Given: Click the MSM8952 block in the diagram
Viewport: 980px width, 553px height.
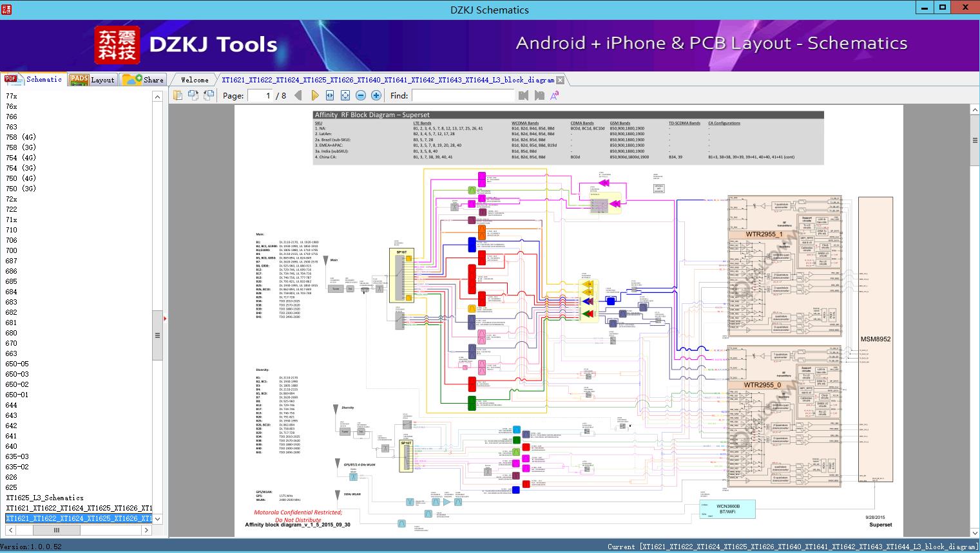Looking at the screenshot, I should pos(876,339).
